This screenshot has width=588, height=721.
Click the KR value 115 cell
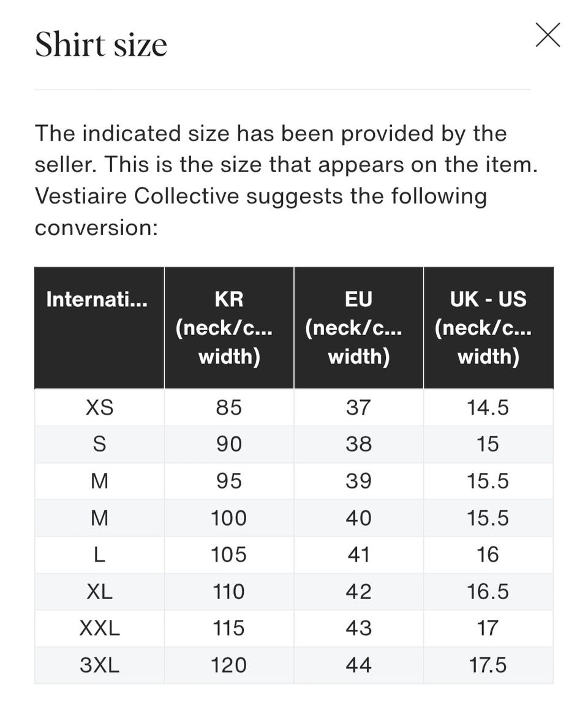pos(228,628)
